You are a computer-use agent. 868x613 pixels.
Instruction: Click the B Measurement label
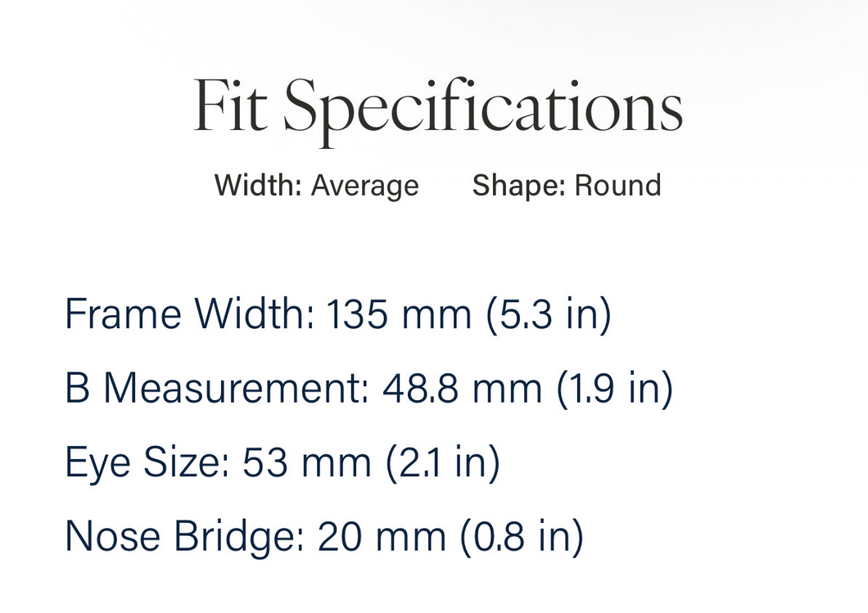click(x=216, y=387)
